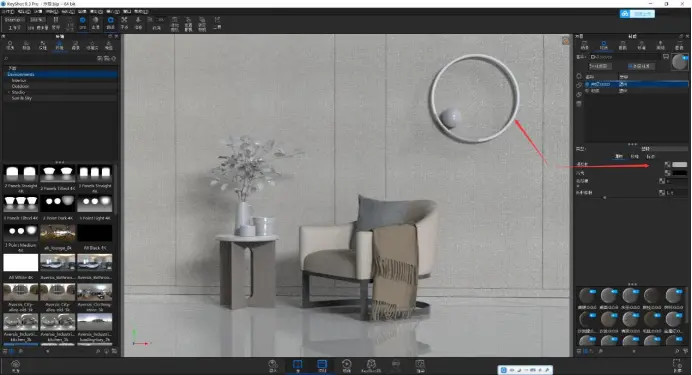Click the Cloud Library icon bottom-left
Screen dimensions: 692x375
click(15, 366)
